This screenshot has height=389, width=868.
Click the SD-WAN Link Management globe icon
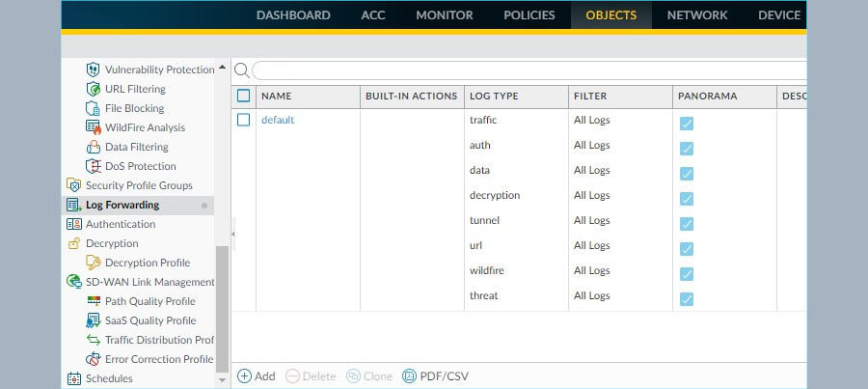[73, 282]
